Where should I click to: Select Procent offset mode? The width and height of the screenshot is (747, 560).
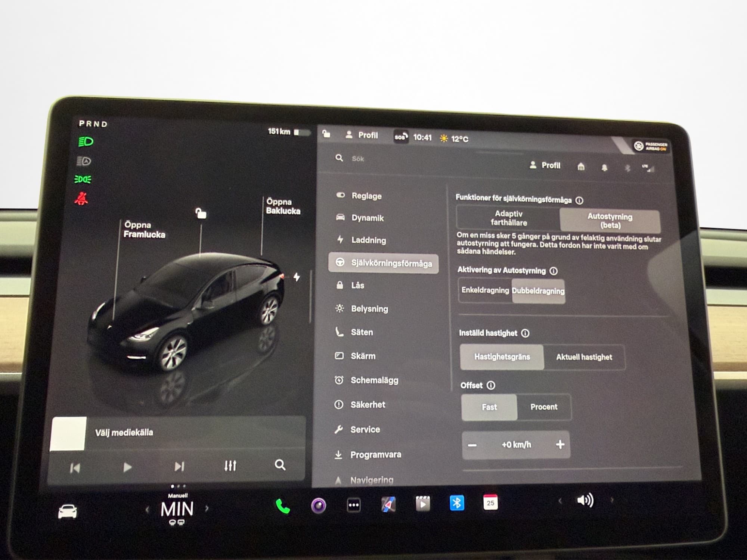[543, 407]
